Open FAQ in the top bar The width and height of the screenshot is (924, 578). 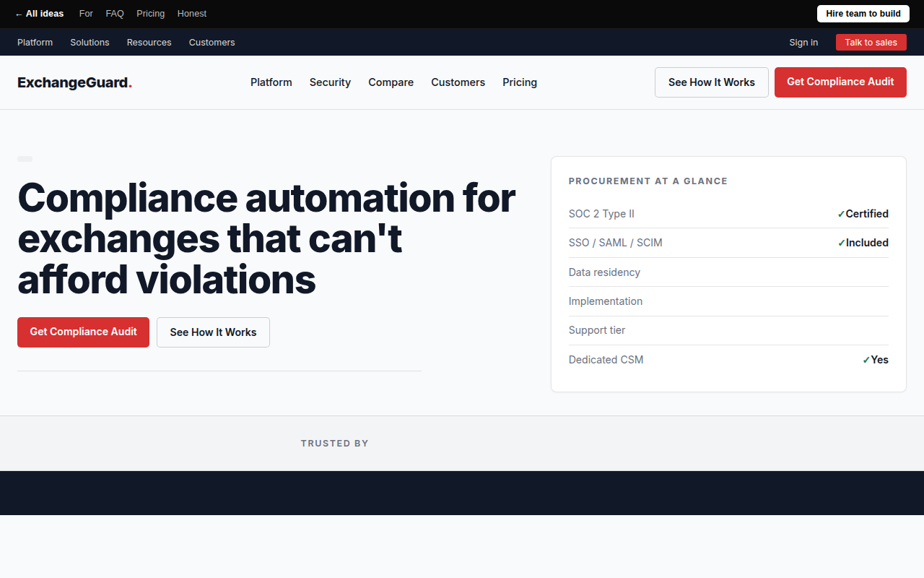click(x=115, y=14)
